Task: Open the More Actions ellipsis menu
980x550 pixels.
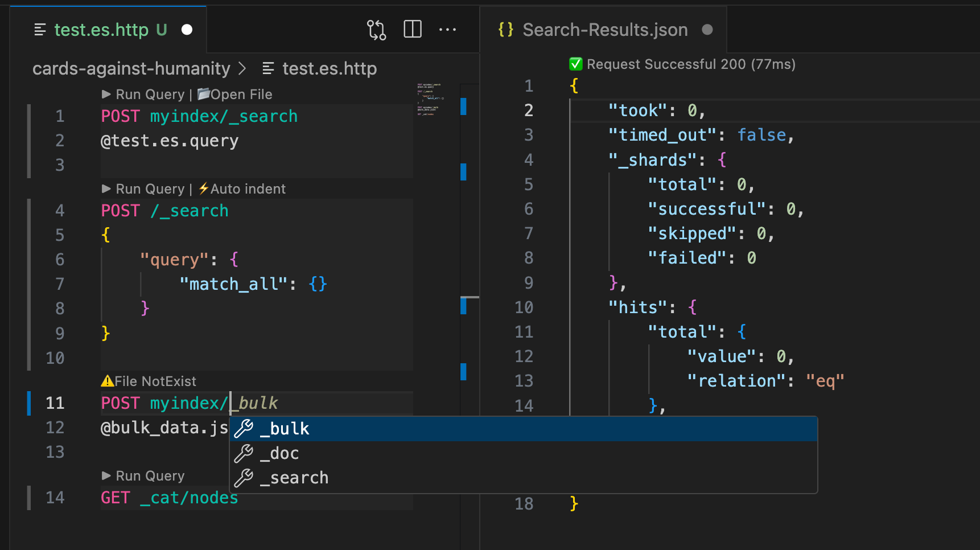Action: [447, 30]
